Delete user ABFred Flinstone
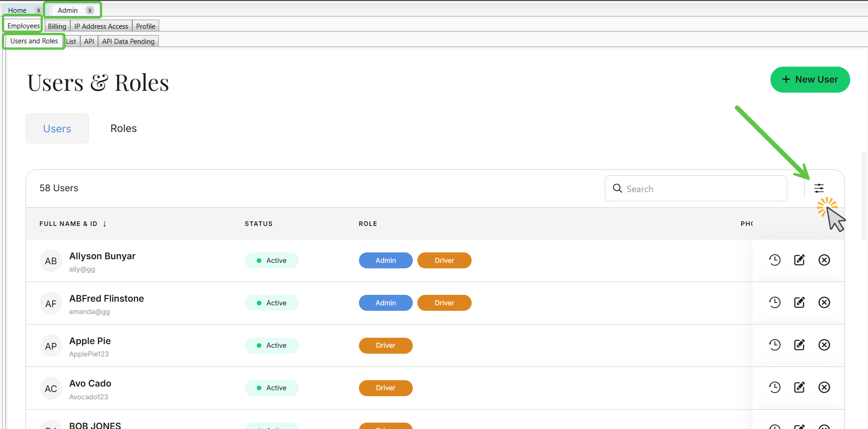The width and height of the screenshot is (868, 429). coord(824,303)
